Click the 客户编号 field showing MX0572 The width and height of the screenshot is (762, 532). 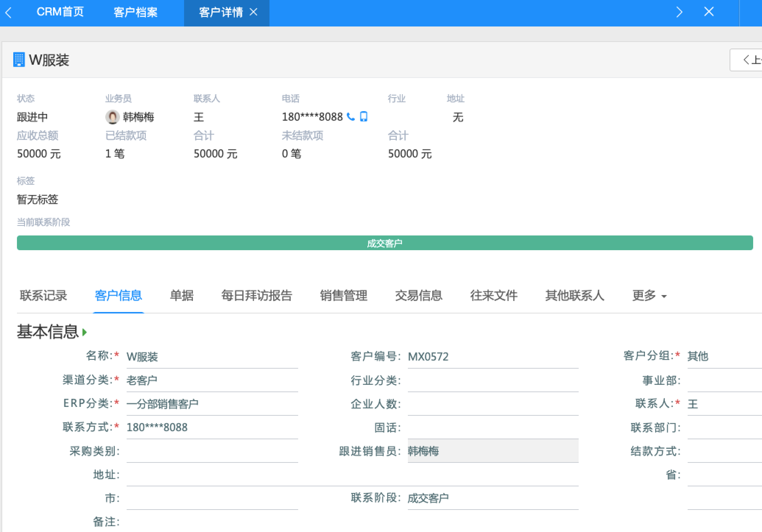coord(493,357)
